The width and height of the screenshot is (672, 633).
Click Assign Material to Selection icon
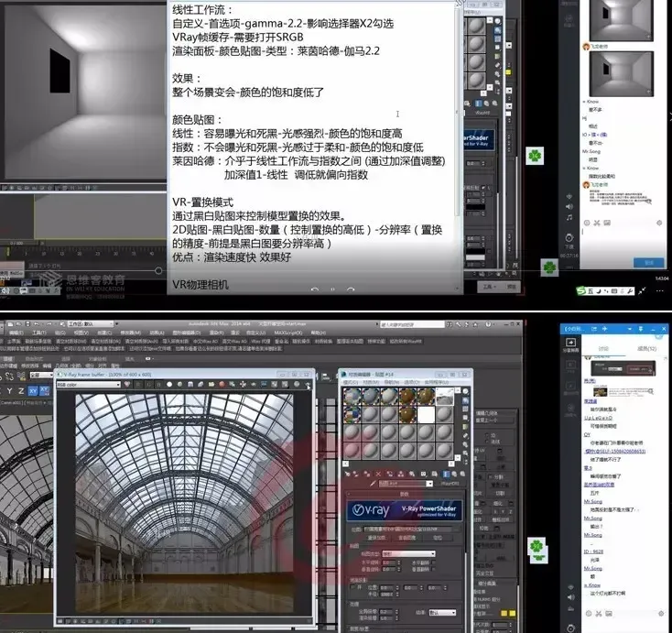pos(367,474)
